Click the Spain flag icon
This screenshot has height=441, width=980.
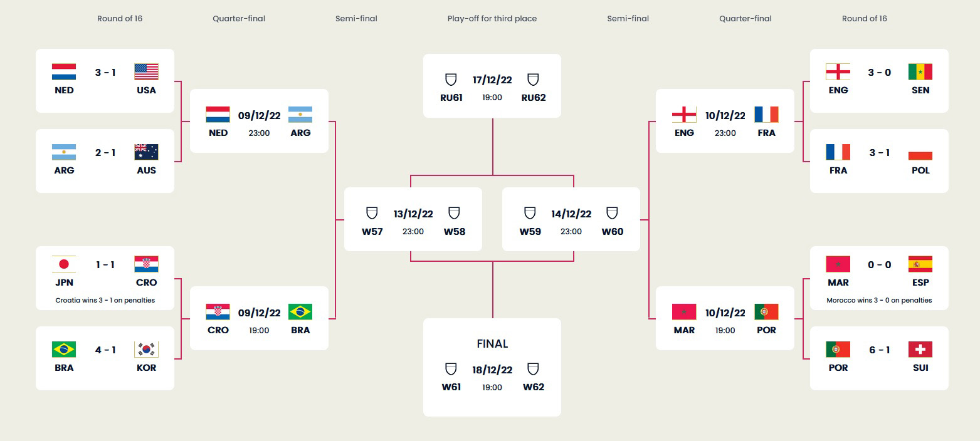920,264
